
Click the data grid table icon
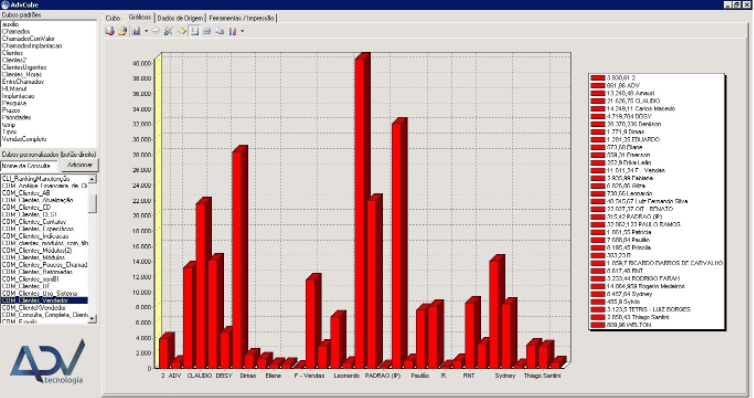pos(207,31)
